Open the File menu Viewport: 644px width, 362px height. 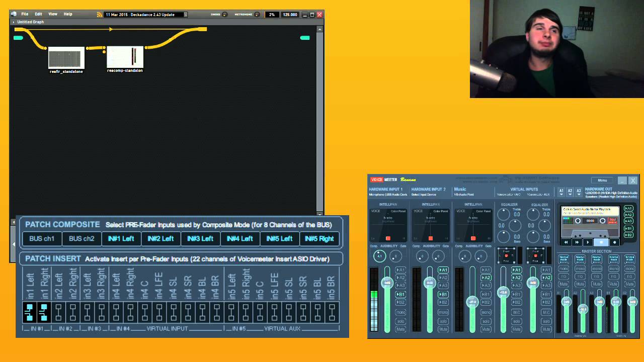25,14
